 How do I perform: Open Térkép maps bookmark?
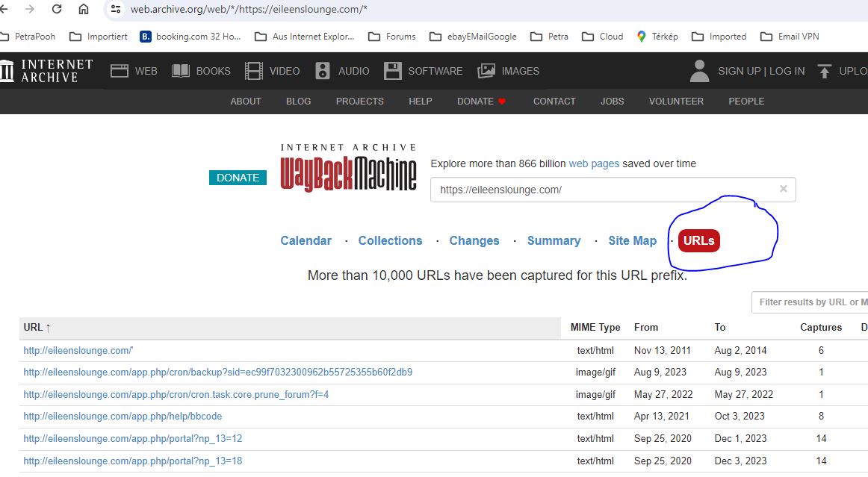(x=657, y=37)
